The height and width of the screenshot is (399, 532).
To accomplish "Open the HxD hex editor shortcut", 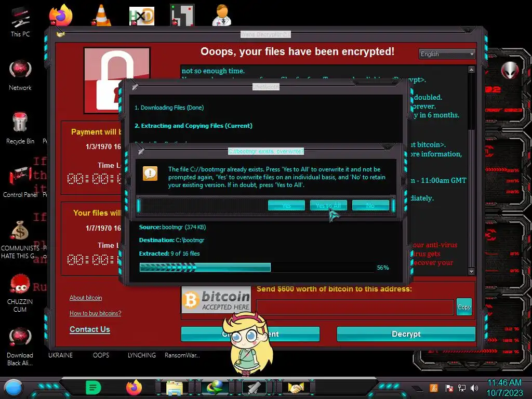I will coord(142,16).
